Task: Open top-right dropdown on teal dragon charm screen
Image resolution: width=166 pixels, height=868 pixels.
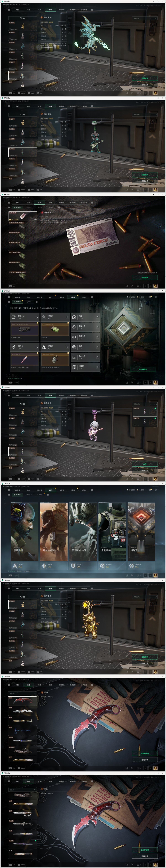Action: pos(145,18)
